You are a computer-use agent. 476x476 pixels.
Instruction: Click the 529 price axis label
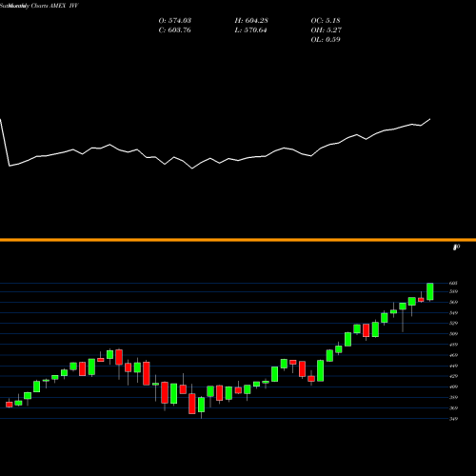453,324
